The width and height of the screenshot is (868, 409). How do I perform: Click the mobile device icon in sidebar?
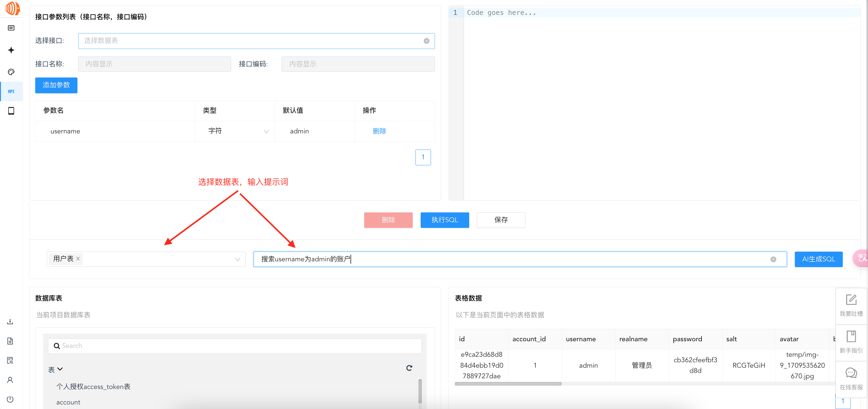pyautogui.click(x=11, y=111)
